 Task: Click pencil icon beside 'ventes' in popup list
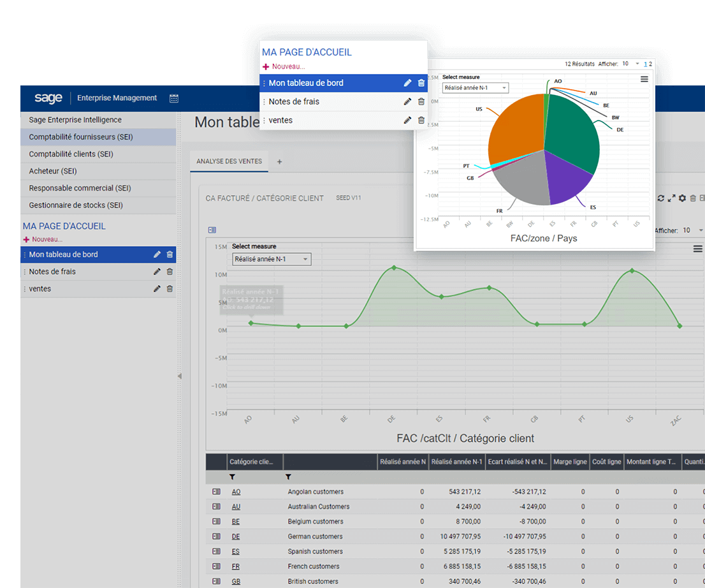pos(407,120)
